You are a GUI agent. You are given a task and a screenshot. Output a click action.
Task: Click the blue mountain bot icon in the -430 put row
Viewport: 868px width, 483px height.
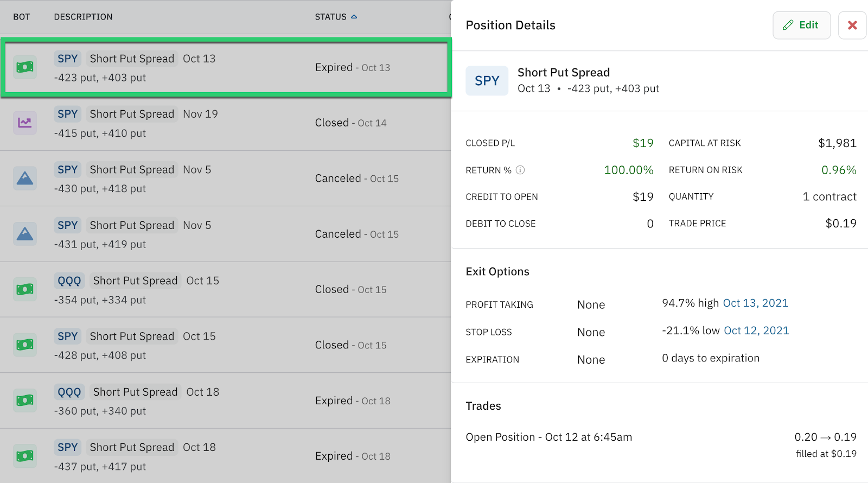pyautogui.click(x=25, y=179)
